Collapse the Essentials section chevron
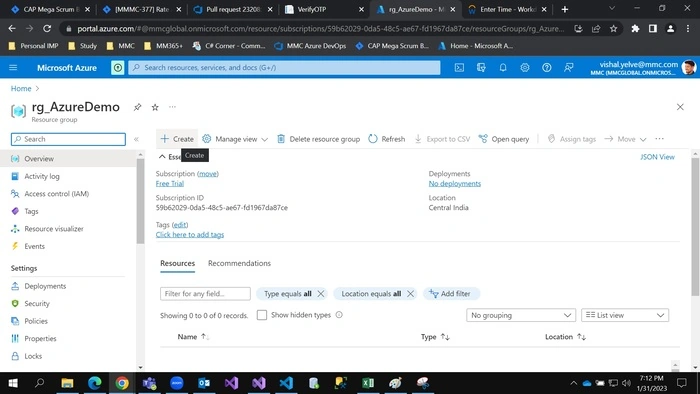This screenshot has height=394, width=700. (x=162, y=157)
